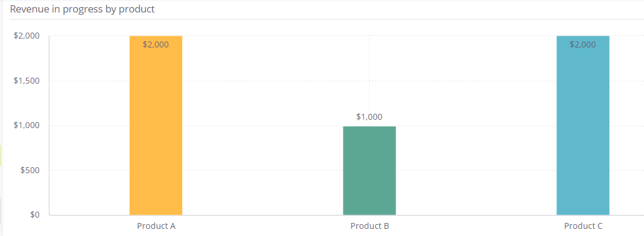Screen dimensions: 644x236
Task: Click the $2,000 value label inside Product C bar
Action: pos(583,45)
